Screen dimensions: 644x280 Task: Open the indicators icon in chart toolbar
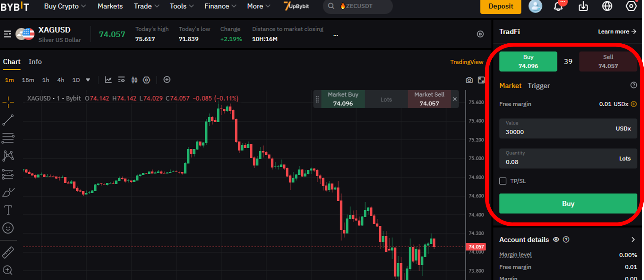tap(108, 80)
